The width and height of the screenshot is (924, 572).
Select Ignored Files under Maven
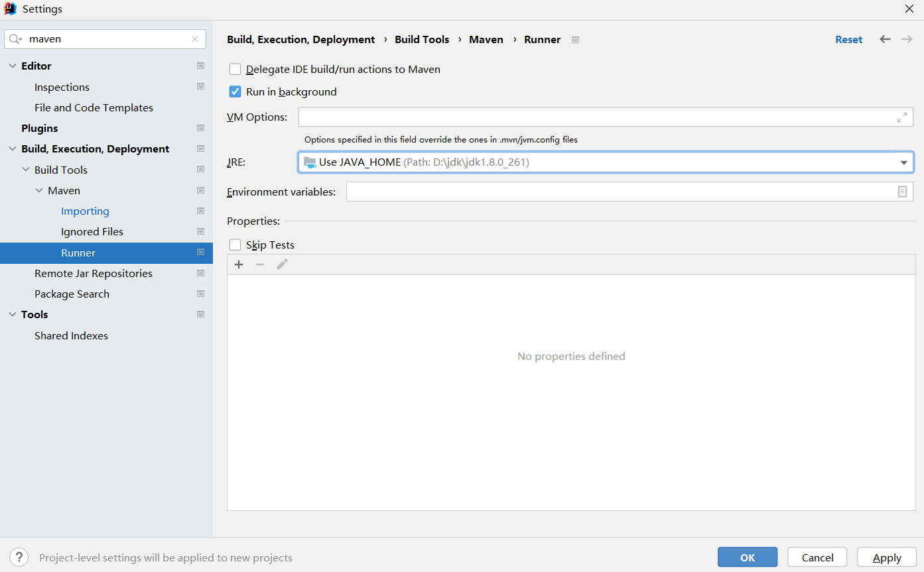coord(92,231)
